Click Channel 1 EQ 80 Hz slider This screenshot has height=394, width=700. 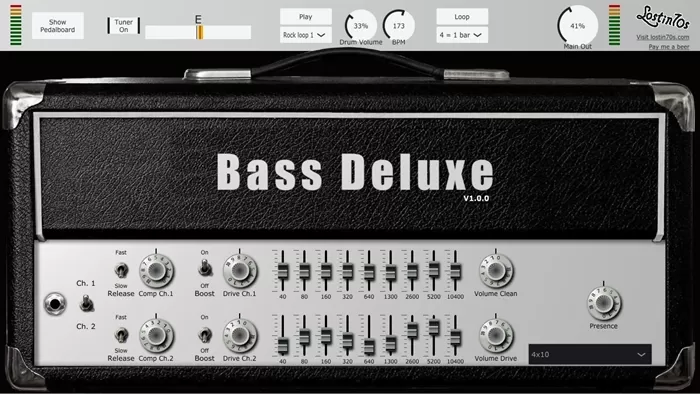pyautogui.click(x=304, y=271)
